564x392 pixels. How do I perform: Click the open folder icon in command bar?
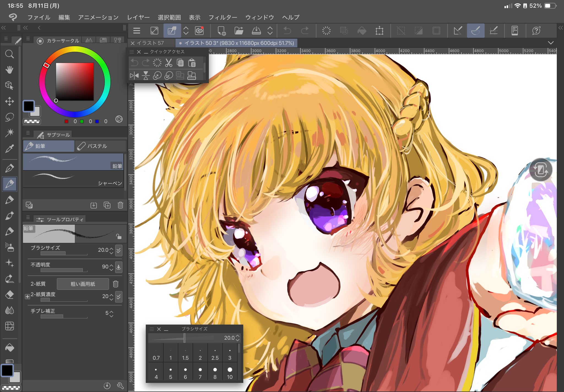239,31
